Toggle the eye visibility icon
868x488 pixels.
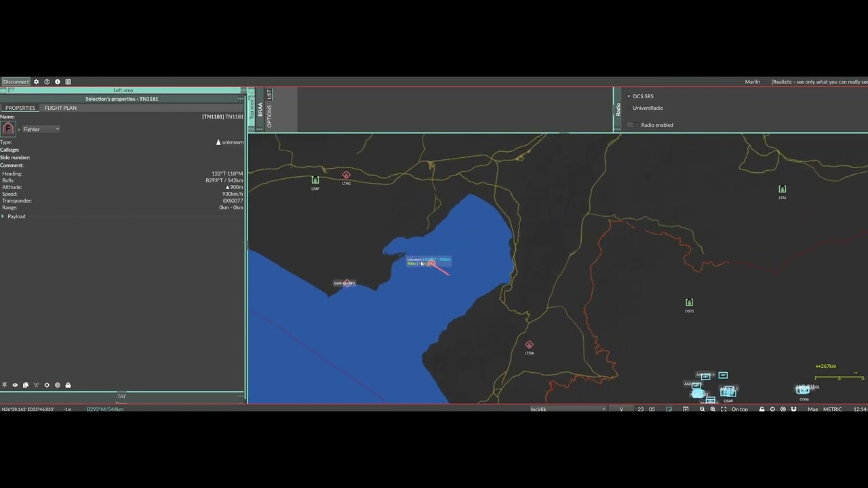point(15,385)
